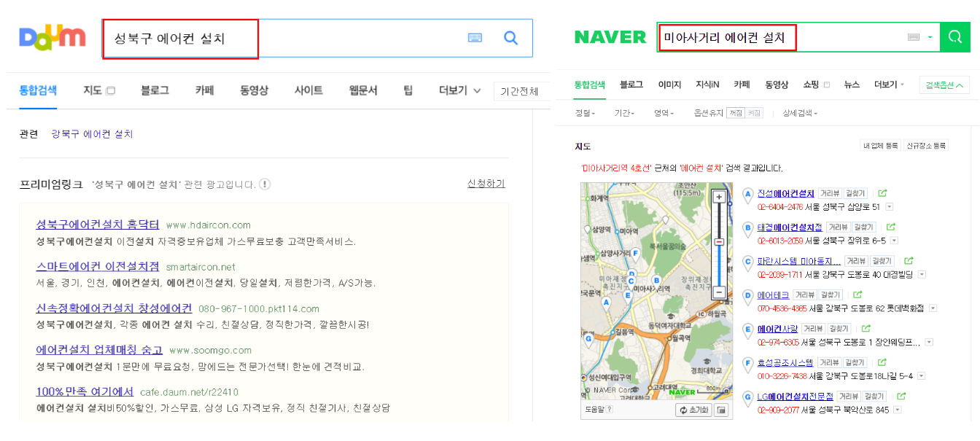Collapse the 검색옵션 panel

944,85
